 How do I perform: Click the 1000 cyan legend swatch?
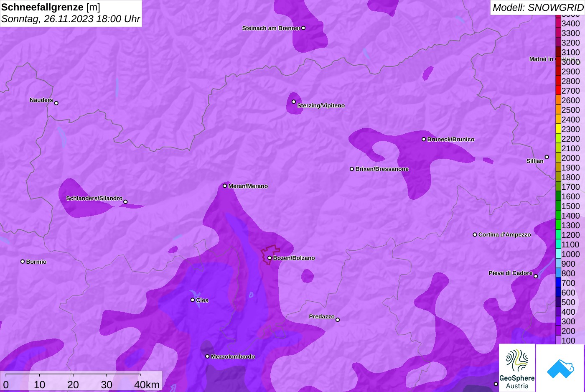tap(558, 254)
